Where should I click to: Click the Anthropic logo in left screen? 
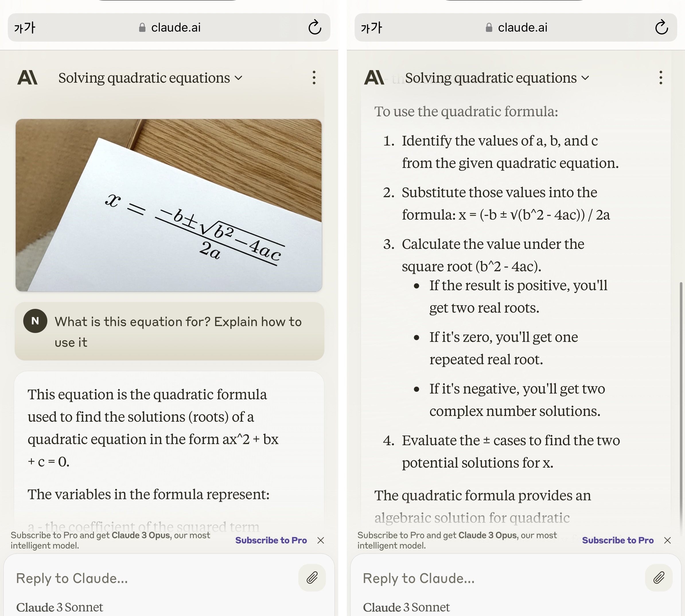pyautogui.click(x=28, y=78)
